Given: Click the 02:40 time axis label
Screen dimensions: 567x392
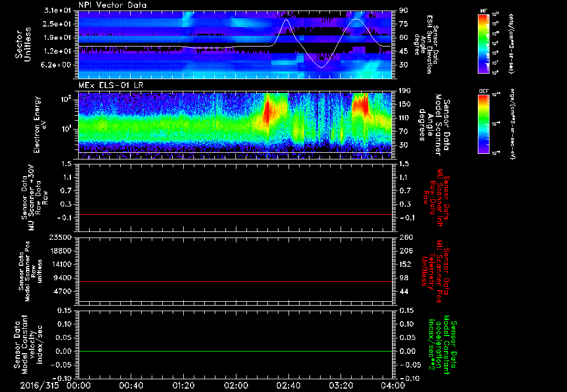Looking at the screenshot, I should [288, 385].
